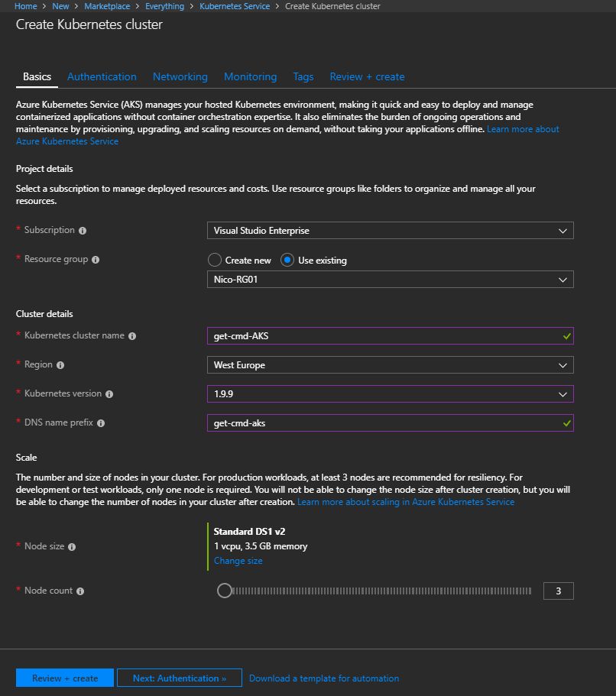Click the Change size link
Image resolution: width=616 pixels, height=696 pixels.
point(238,561)
